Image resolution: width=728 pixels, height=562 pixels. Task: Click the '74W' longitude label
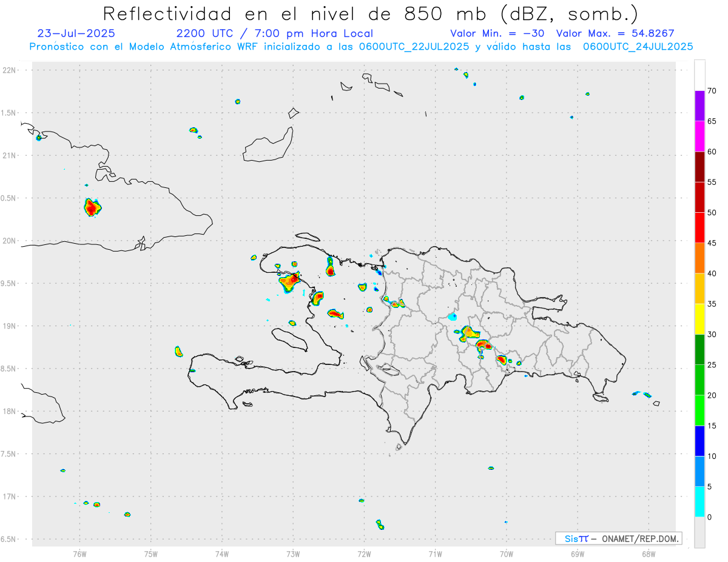222,553
